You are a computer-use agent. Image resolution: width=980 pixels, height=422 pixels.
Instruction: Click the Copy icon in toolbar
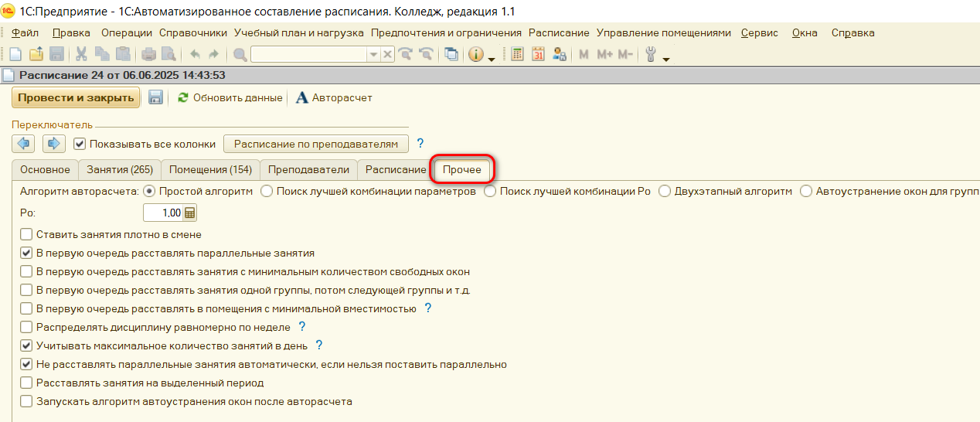102,54
